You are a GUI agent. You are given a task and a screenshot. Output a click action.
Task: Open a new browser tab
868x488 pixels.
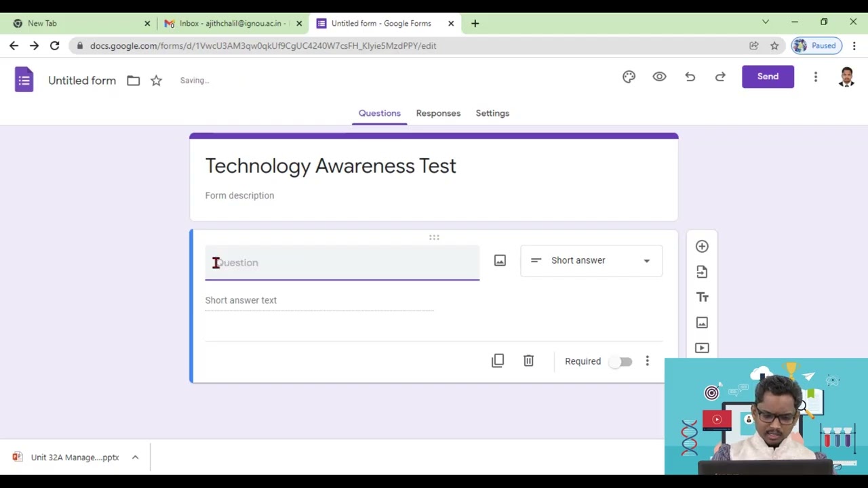coord(475,23)
